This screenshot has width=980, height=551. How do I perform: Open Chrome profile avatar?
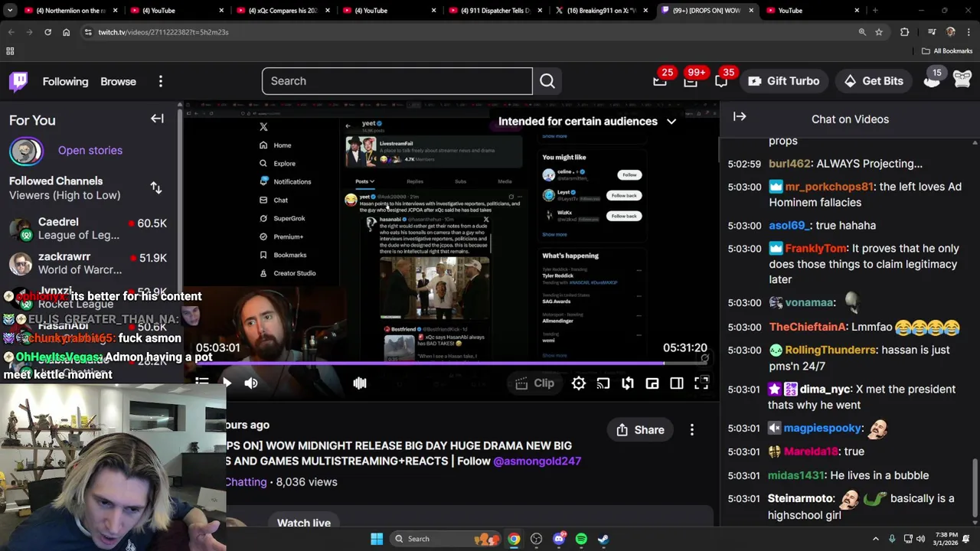coord(950,32)
